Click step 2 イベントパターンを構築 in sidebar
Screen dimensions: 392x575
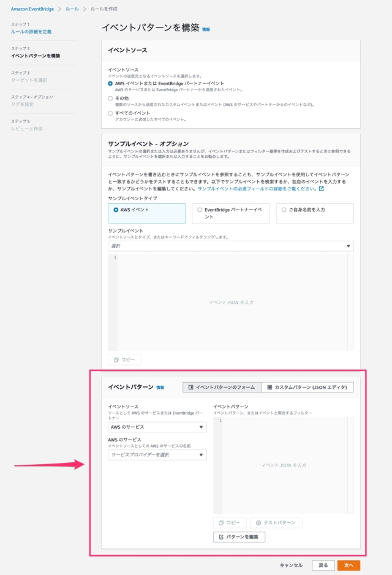click(36, 56)
